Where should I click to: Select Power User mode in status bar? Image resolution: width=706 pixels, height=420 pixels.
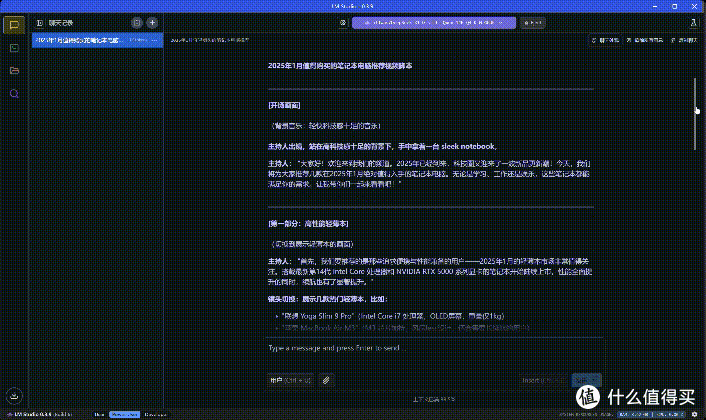pyautogui.click(x=124, y=415)
